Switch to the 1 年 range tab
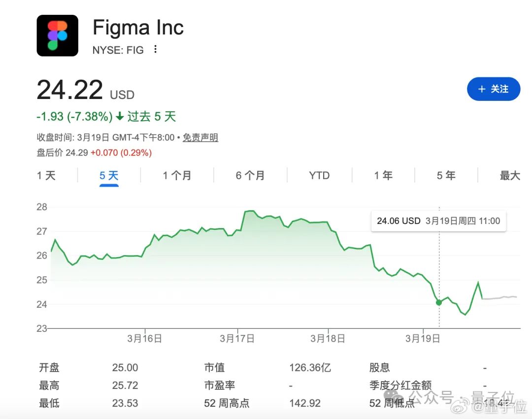This screenshot has width=532, height=419. [383, 176]
